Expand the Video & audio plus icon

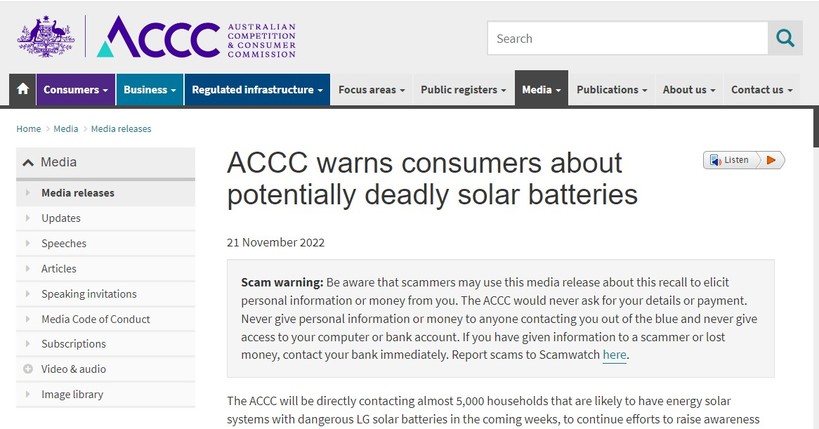[28, 369]
